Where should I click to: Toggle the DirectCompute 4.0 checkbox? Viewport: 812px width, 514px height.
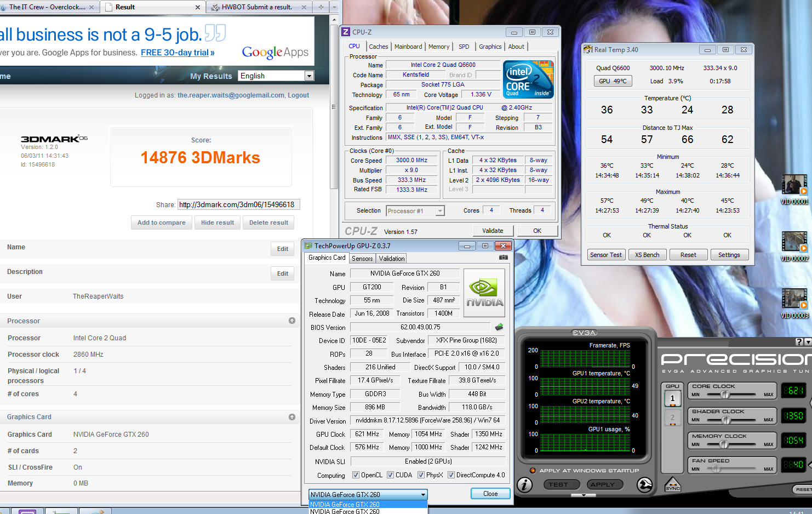click(x=451, y=475)
